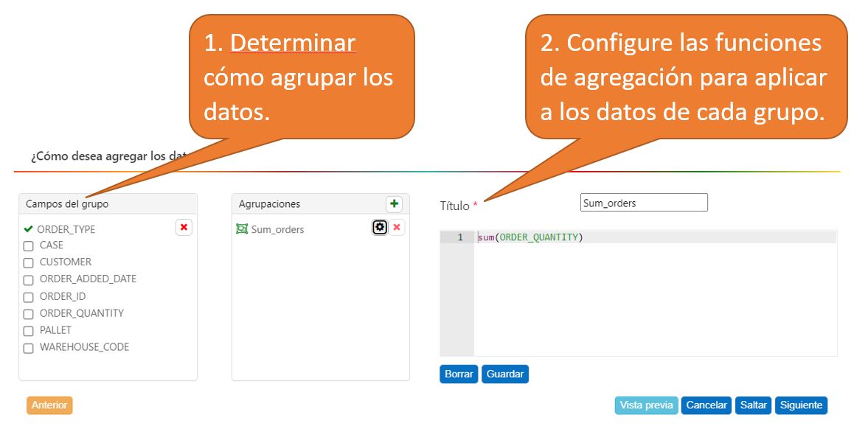Open settings gear for Sum_orders
Viewport: 868px width, 440px height.
pos(380,228)
